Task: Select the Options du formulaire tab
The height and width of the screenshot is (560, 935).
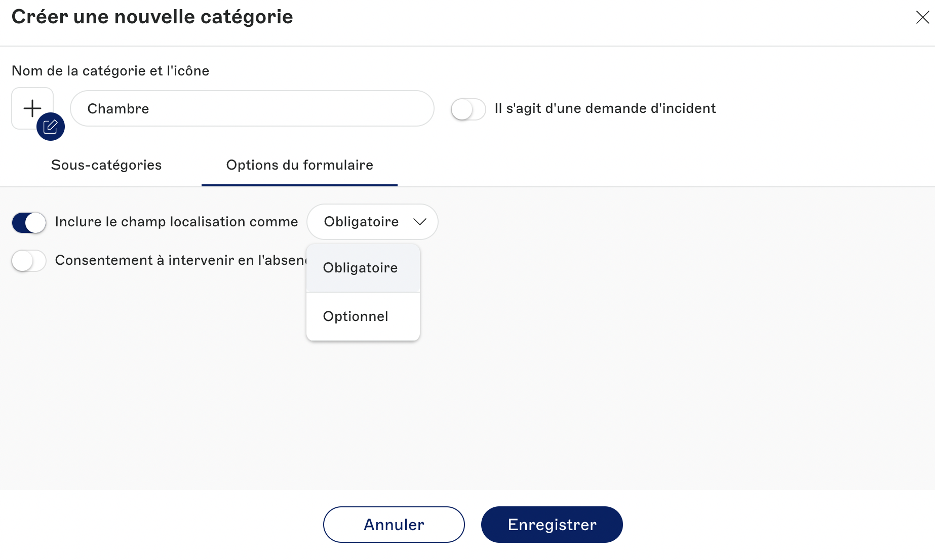Action: (x=299, y=165)
